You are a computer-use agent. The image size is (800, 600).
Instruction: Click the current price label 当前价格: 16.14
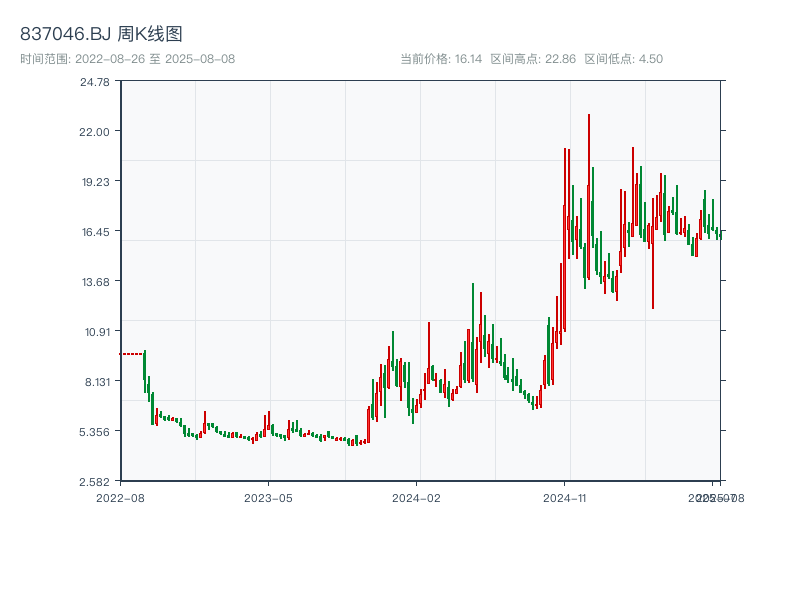coord(441,59)
